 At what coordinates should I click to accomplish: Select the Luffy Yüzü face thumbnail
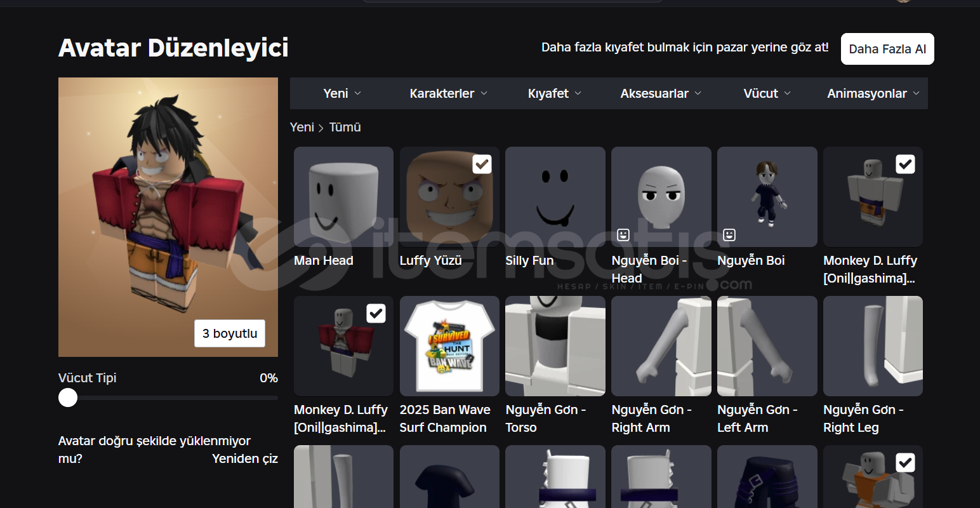tap(449, 197)
